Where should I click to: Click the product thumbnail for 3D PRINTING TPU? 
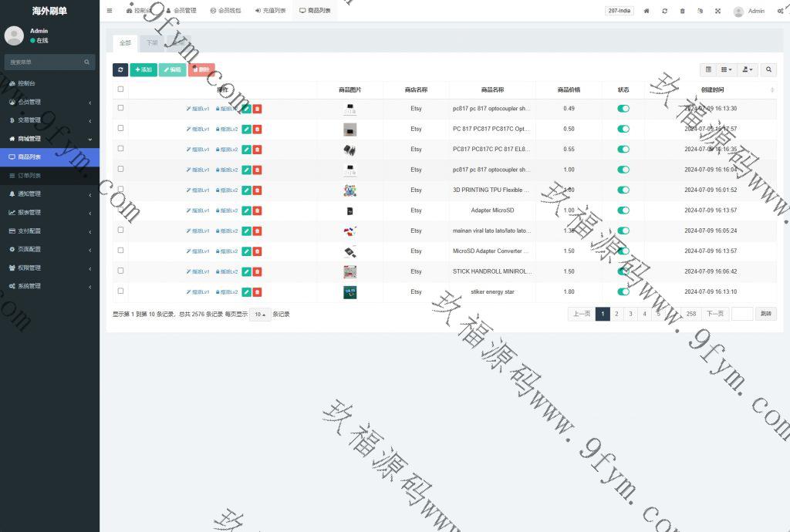pyautogui.click(x=349, y=190)
